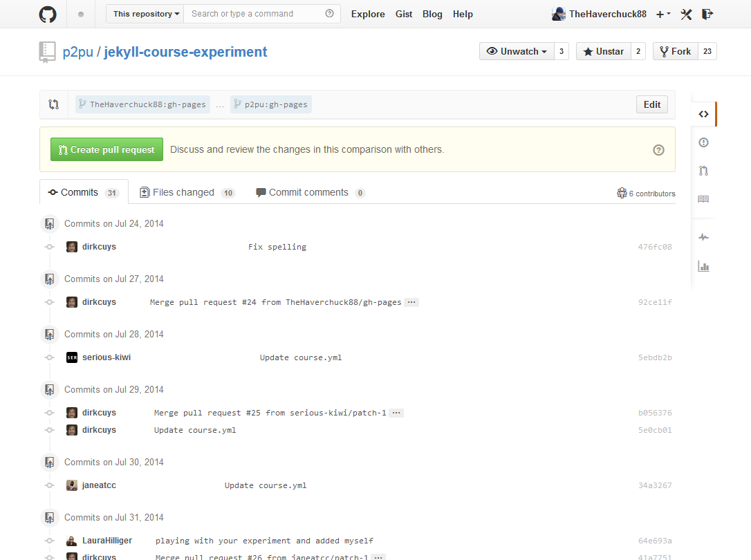Screen dimensions: 751x560
Task: Expand the pull request #25 commit message
Action: click(x=396, y=413)
